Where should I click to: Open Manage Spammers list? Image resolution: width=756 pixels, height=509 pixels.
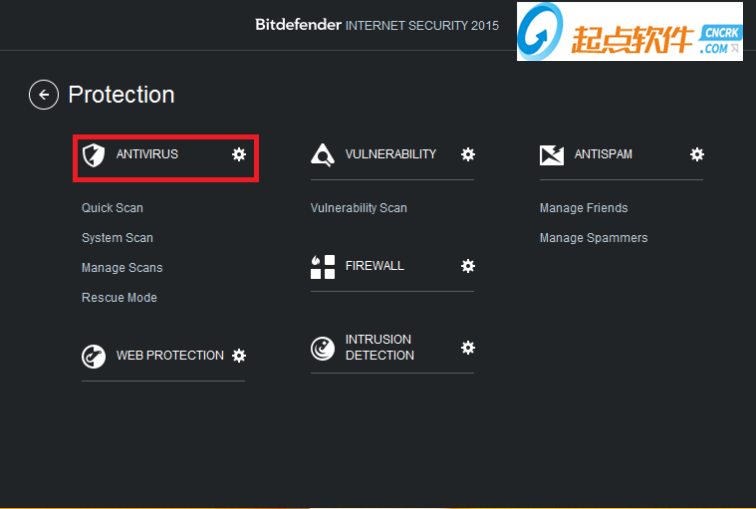pyautogui.click(x=594, y=238)
